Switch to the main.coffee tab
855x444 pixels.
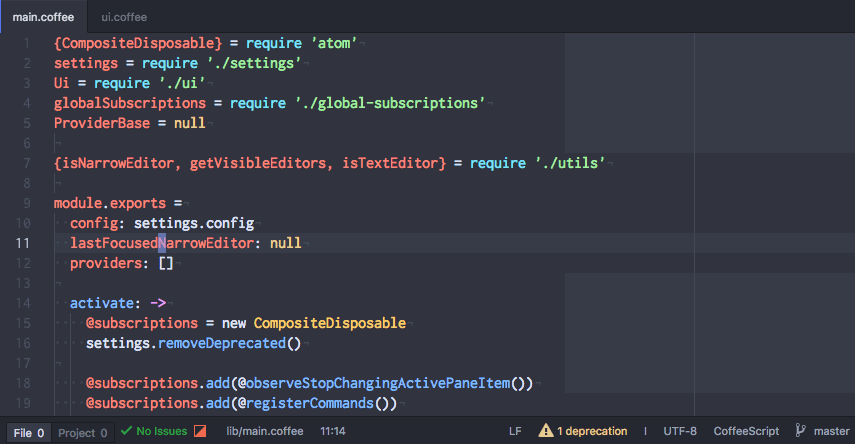pyautogui.click(x=44, y=17)
